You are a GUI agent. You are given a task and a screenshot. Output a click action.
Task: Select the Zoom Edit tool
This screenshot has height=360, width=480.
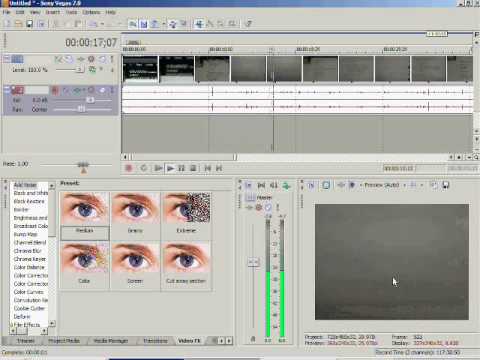(232, 24)
